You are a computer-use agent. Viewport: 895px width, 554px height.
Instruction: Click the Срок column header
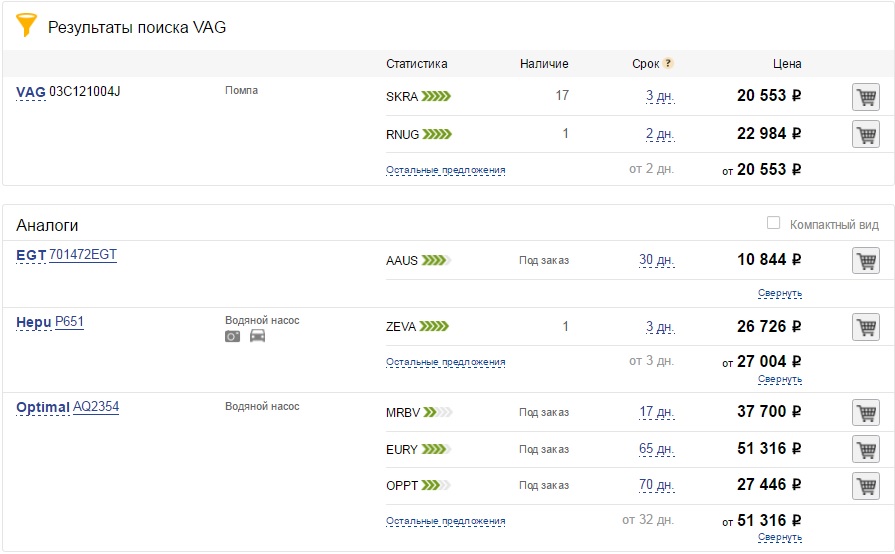click(646, 64)
